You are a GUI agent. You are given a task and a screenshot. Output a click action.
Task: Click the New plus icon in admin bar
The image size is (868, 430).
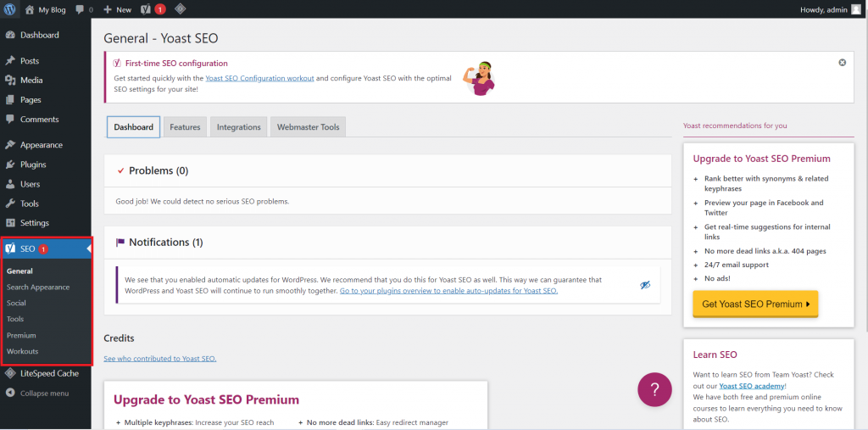tap(108, 9)
